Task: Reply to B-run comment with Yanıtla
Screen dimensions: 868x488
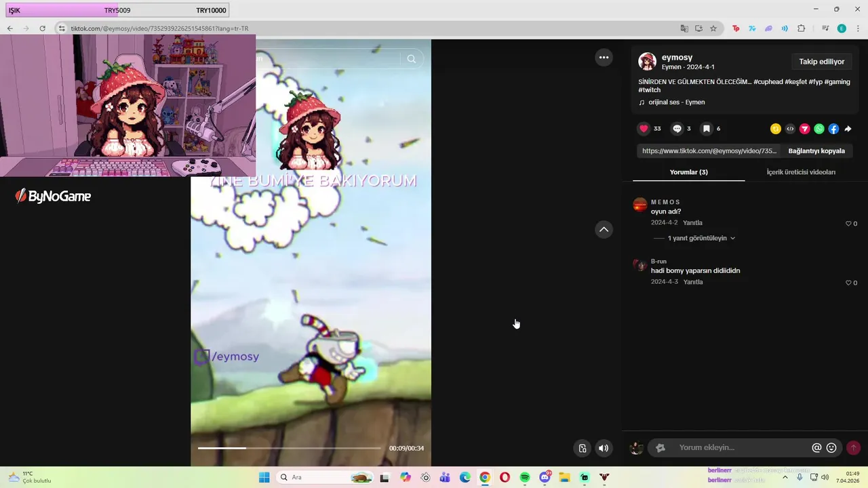Action: click(692, 282)
